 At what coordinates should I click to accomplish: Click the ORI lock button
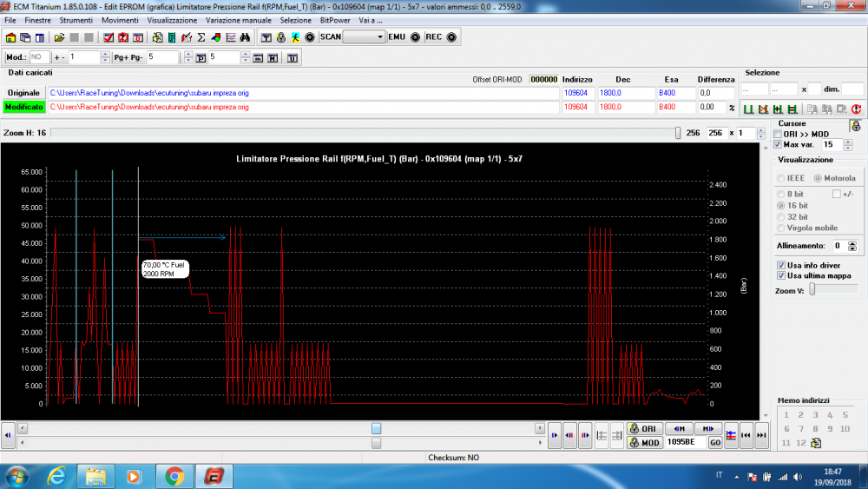coord(644,429)
